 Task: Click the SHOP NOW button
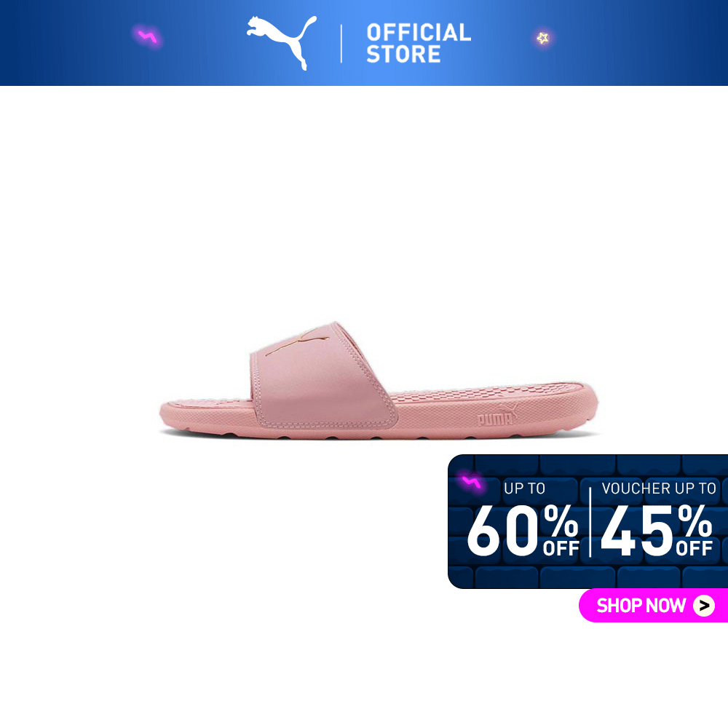tap(653, 606)
